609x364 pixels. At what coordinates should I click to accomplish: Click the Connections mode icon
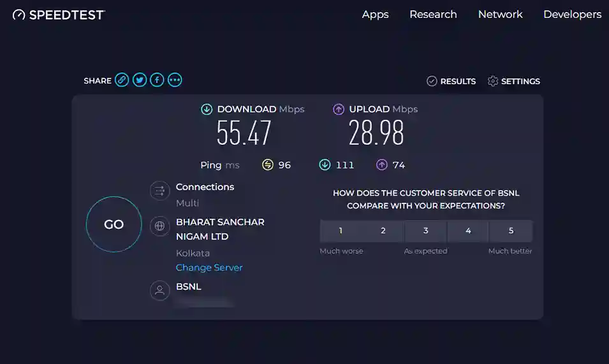coord(159,191)
